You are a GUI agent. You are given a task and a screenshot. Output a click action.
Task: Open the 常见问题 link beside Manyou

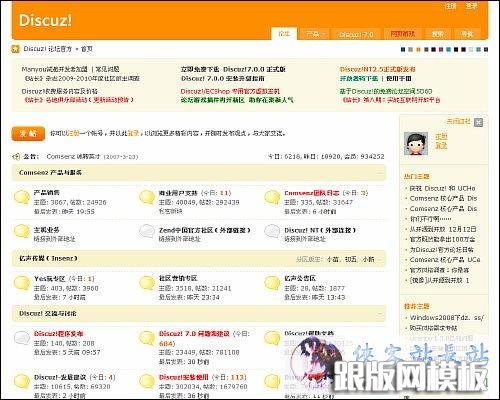pyautogui.click(x=107, y=69)
